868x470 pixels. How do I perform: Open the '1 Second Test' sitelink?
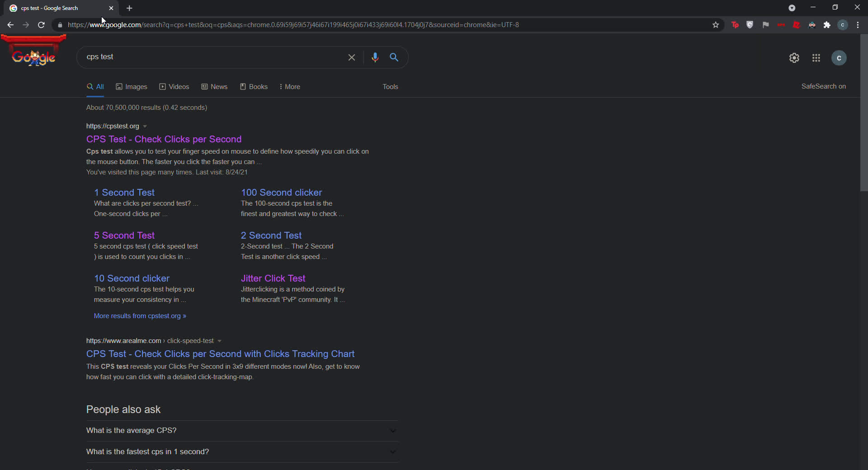124,193
